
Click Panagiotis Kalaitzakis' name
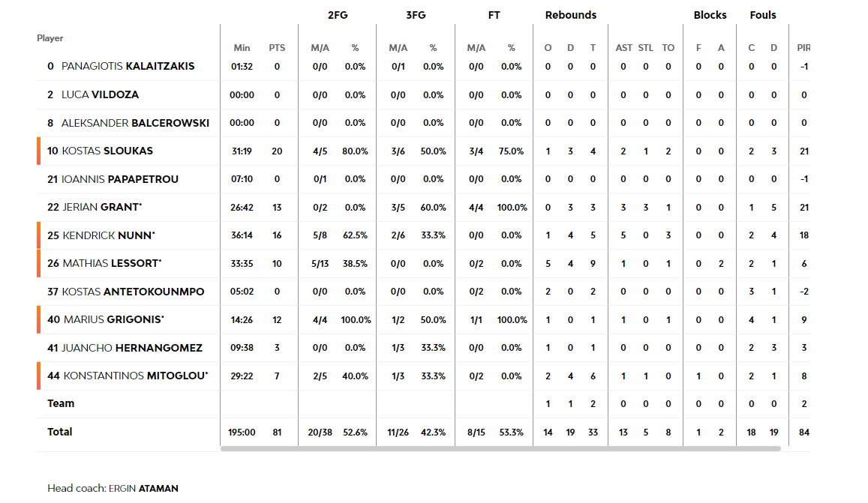(128, 67)
